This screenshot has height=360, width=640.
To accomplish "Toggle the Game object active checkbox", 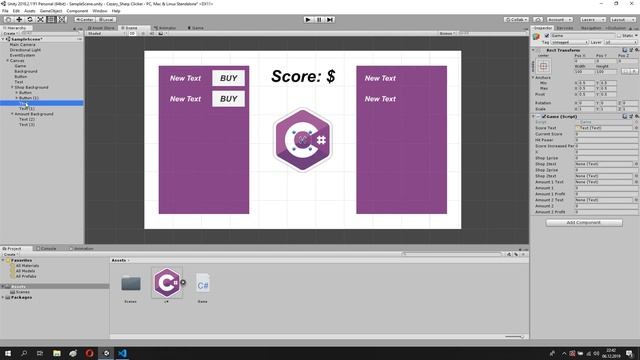I will [x=547, y=36].
